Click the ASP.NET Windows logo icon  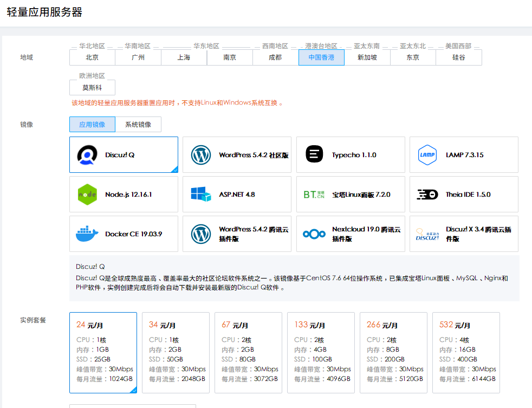(201, 194)
